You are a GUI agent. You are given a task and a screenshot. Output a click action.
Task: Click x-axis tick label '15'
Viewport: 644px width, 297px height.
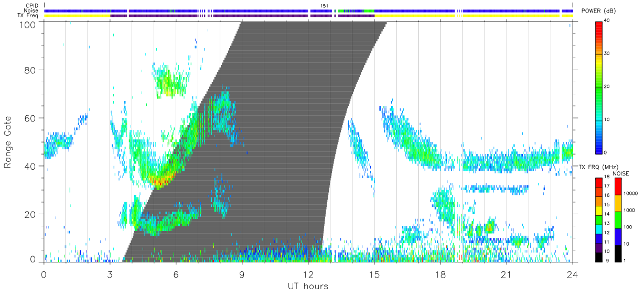374,274
